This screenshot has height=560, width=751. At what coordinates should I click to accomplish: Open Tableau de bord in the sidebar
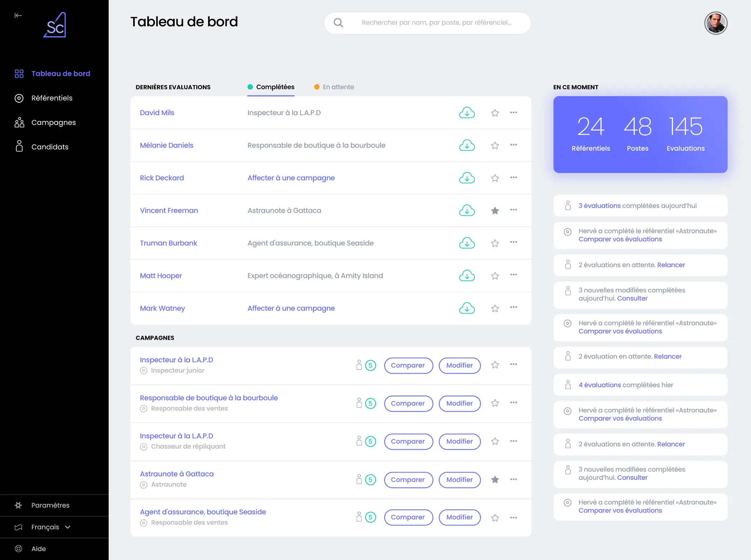pyautogui.click(x=53, y=74)
